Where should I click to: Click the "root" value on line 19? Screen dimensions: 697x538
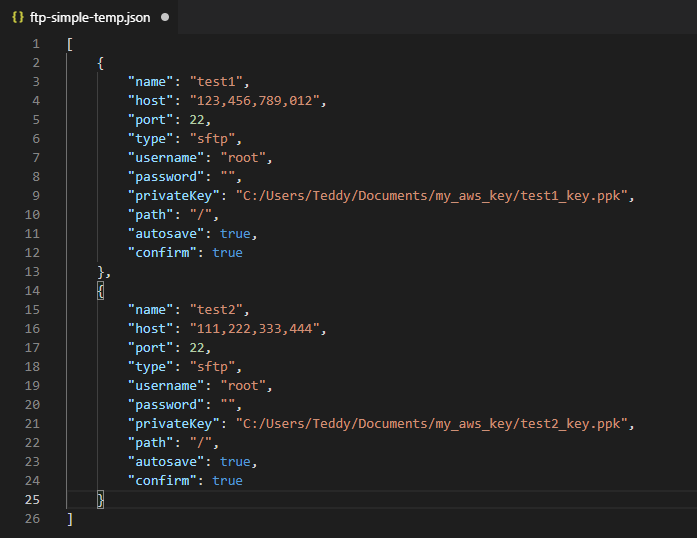(x=243, y=386)
